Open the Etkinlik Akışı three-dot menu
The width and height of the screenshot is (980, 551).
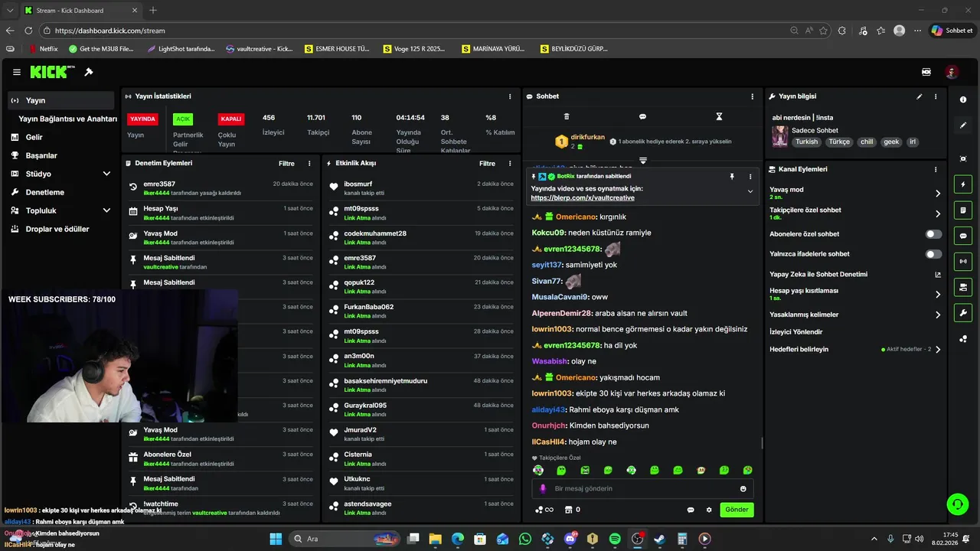click(510, 163)
